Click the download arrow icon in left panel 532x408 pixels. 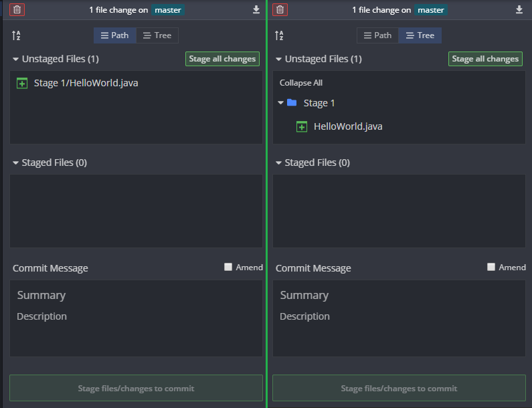point(256,10)
